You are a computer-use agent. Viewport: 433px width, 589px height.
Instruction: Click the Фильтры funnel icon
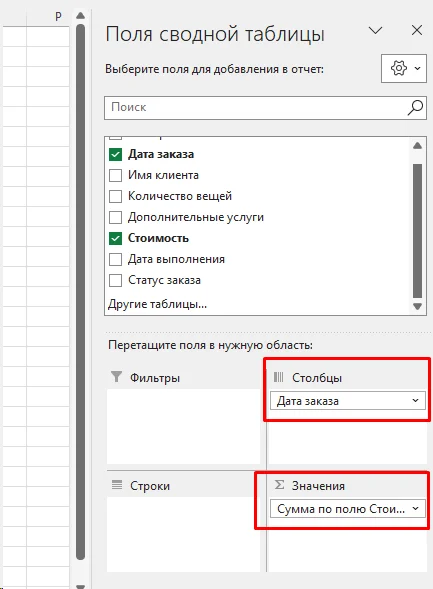(x=116, y=377)
